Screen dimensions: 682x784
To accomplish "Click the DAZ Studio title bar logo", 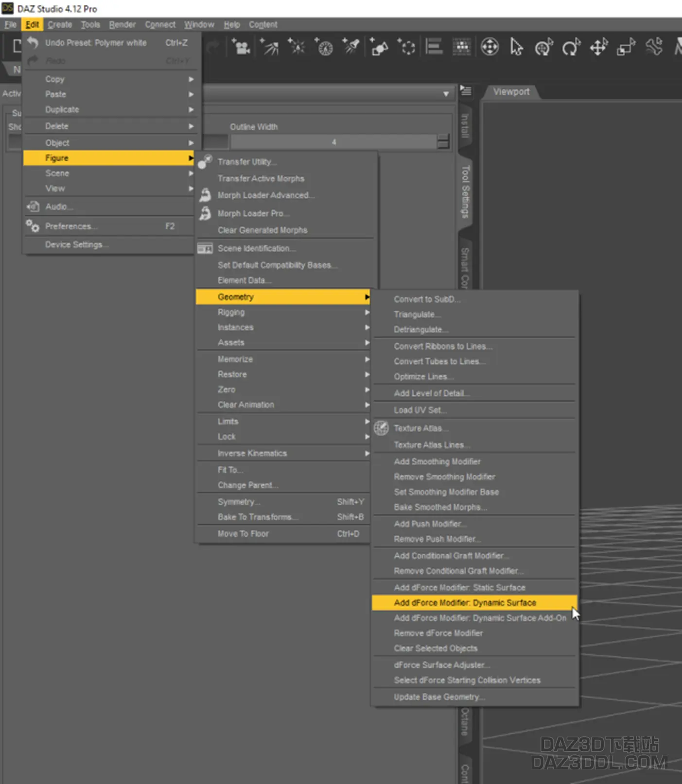I will point(8,8).
